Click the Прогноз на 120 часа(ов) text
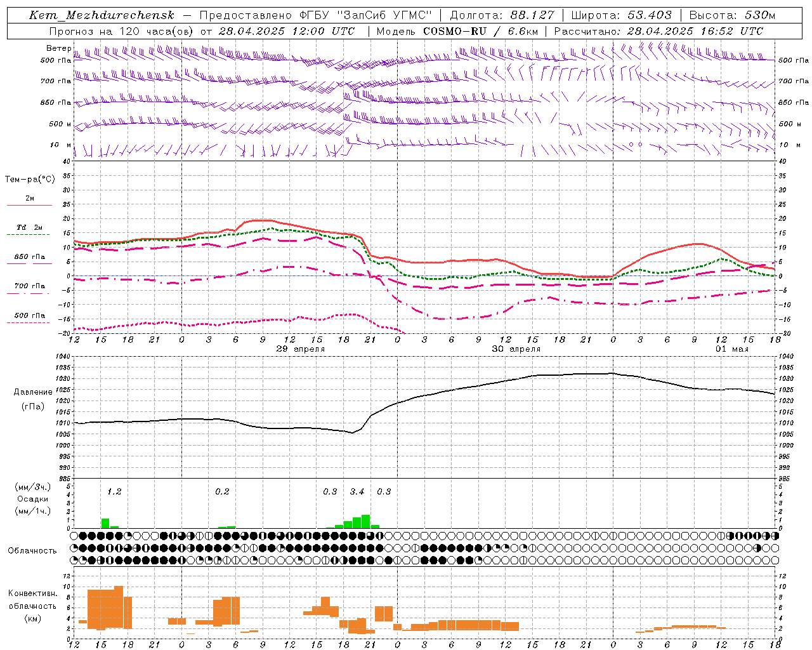 click(x=122, y=31)
